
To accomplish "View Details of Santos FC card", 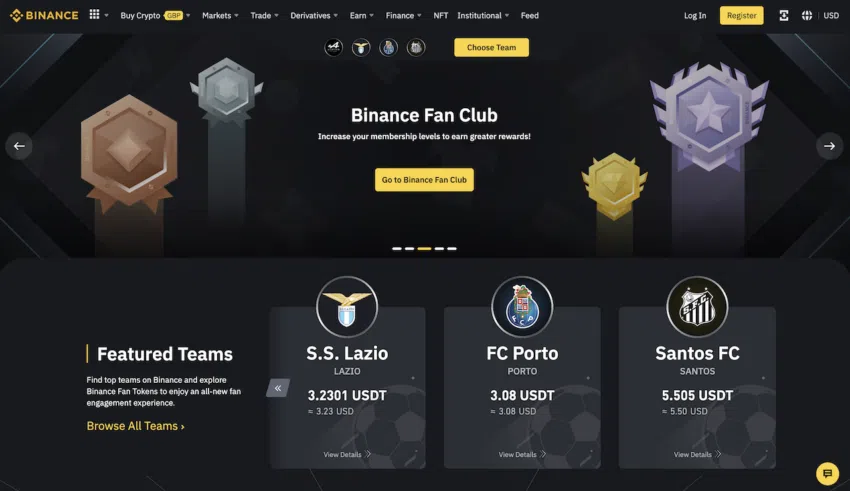I will pos(697,455).
